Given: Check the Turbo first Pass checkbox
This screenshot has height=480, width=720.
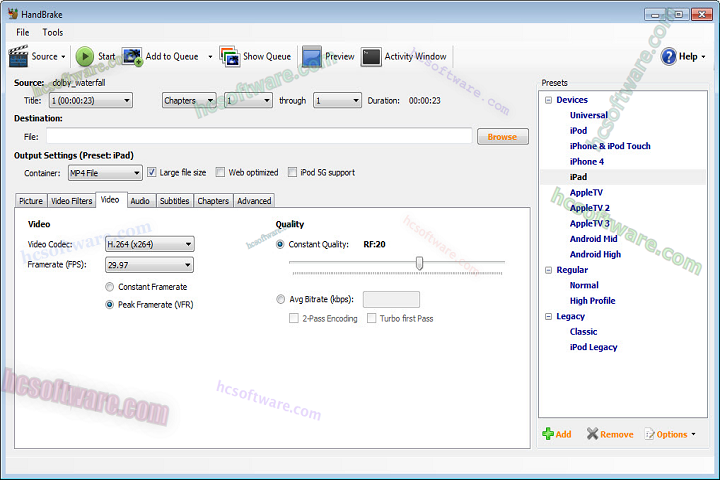Looking at the screenshot, I should [x=371, y=318].
